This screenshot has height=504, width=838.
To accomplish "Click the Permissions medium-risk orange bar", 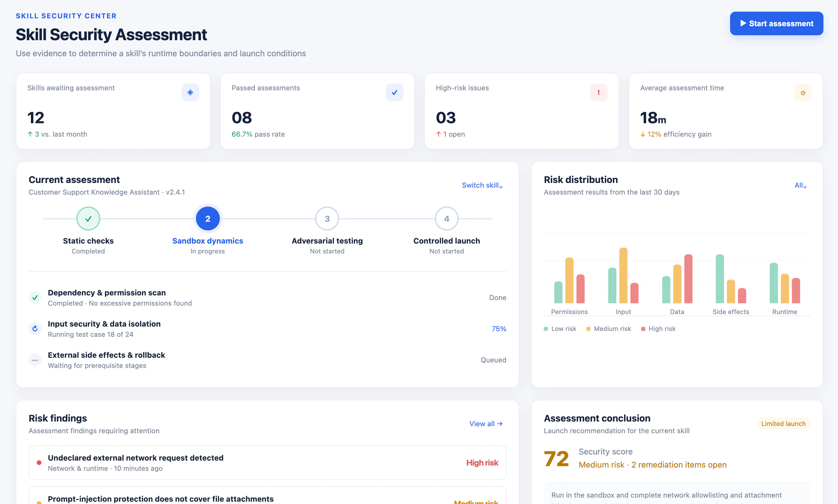I will pyautogui.click(x=569, y=280).
